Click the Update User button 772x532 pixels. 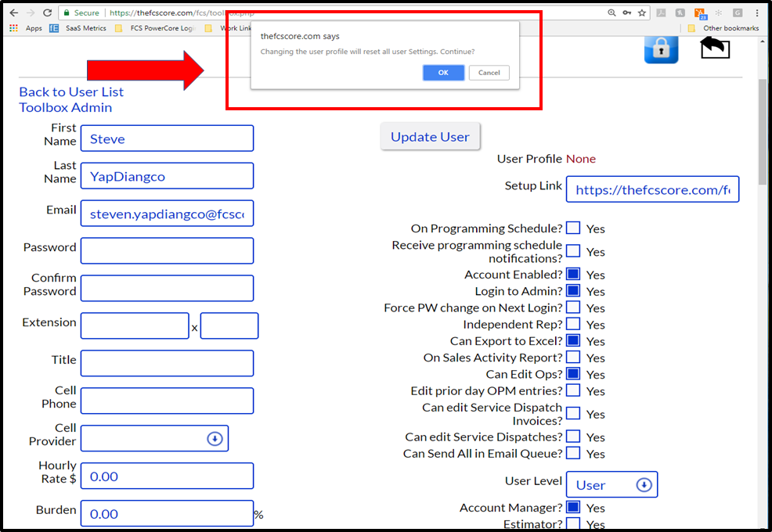[x=430, y=137]
